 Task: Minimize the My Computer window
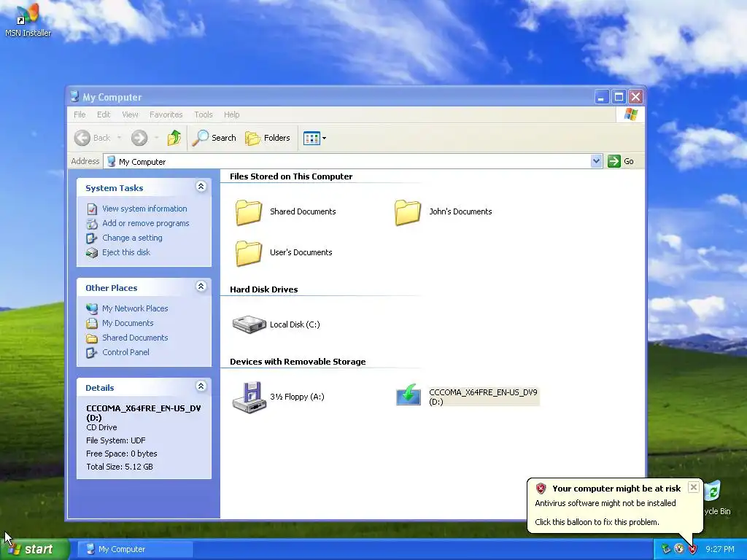pyautogui.click(x=602, y=97)
